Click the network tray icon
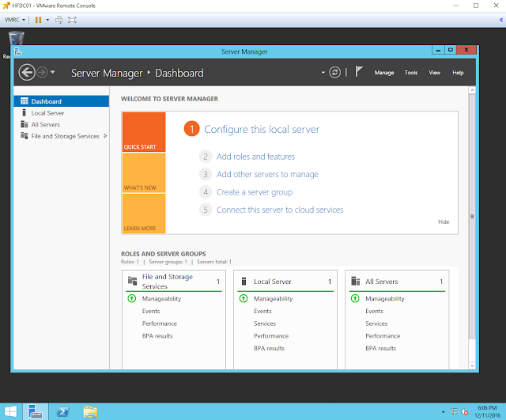 pyautogui.click(x=454, y=411)
